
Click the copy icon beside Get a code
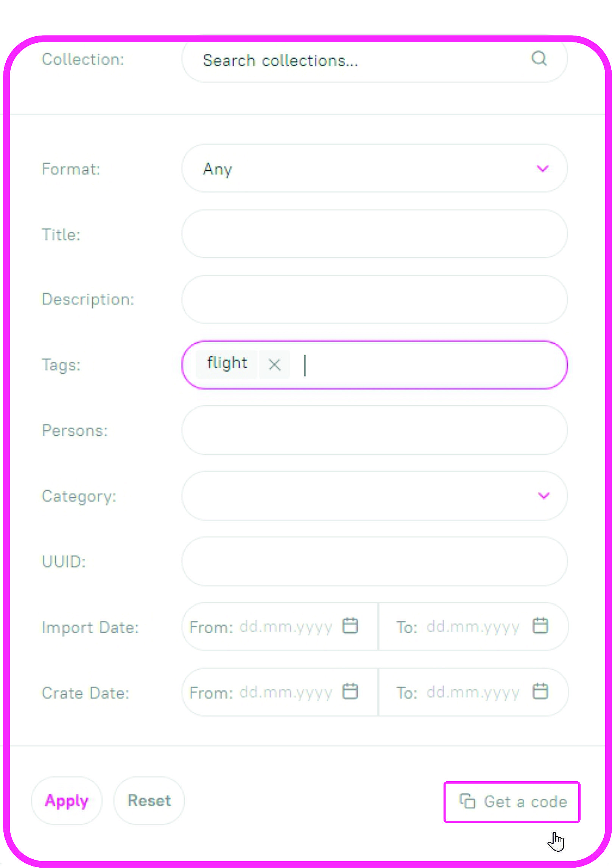467,801
